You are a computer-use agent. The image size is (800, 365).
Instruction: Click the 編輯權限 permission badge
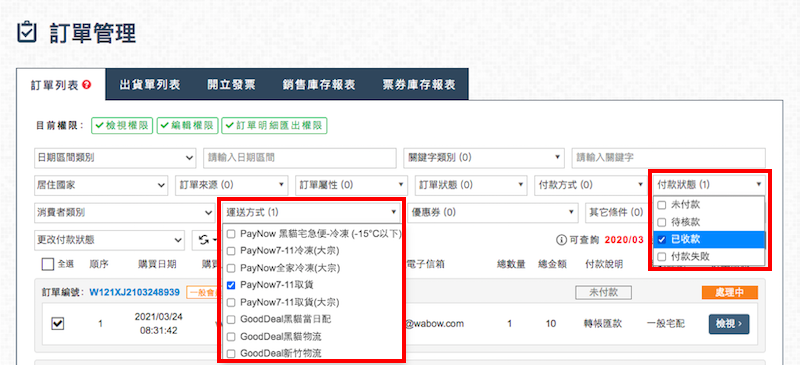[188, 126]
